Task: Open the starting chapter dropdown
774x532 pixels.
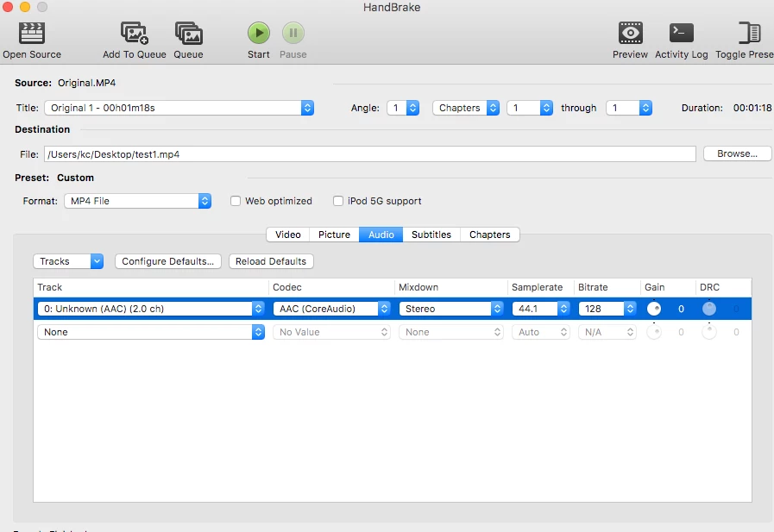Action: coord(530,108)
